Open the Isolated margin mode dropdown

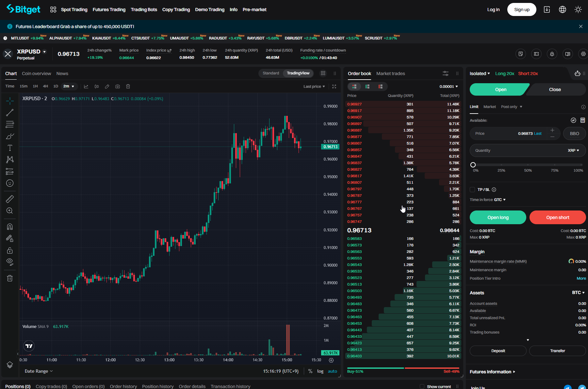click(x=480, y=73)
